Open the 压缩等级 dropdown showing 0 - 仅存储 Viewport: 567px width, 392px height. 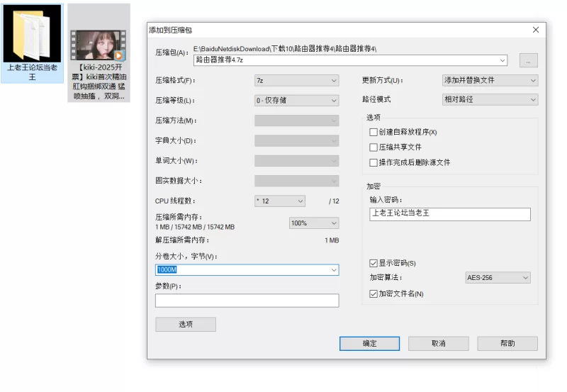296,100
